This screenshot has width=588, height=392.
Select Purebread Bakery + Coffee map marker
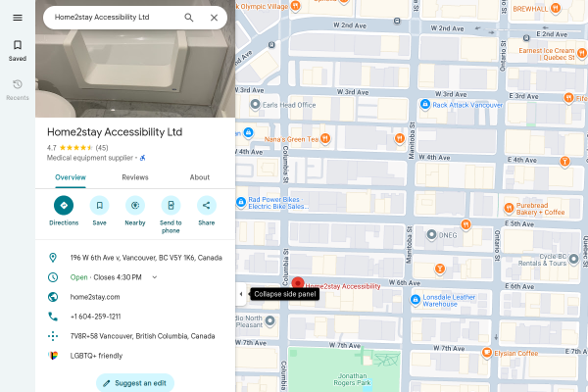(x=509, y=208)
